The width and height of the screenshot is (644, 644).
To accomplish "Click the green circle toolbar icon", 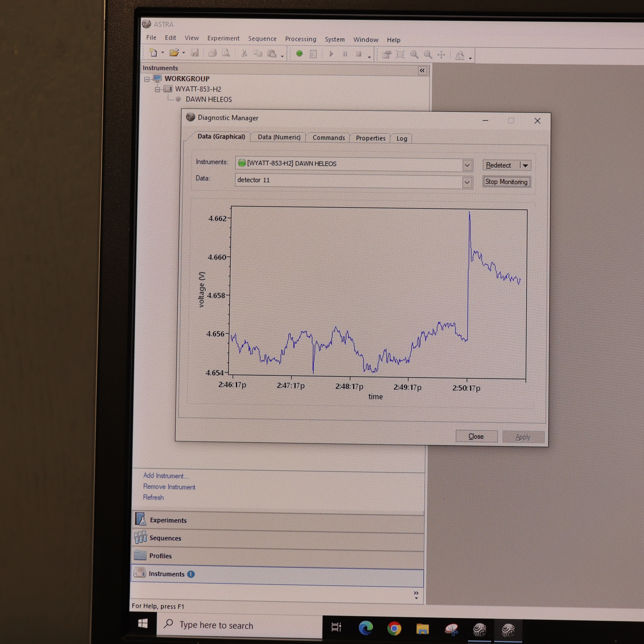I will coord(299,53).
